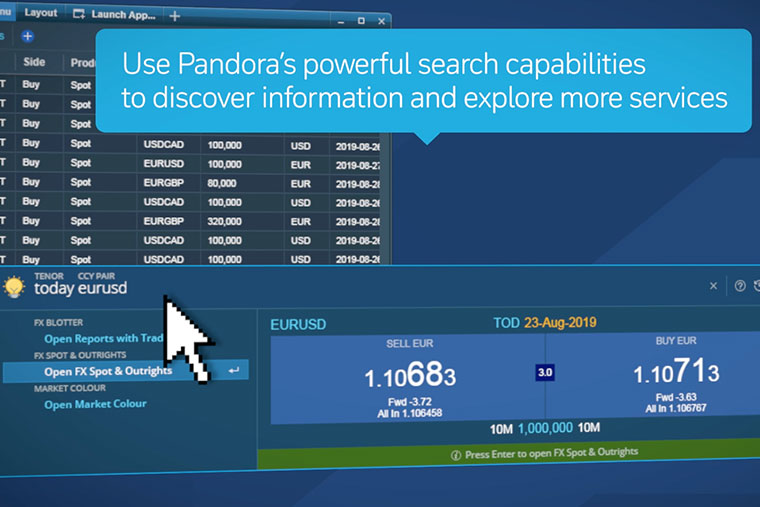Image resolution: width=760 pixels, height=507 pixels.
Task: Click the 2019-08-27 date cell
Action: tap(358, 165)
